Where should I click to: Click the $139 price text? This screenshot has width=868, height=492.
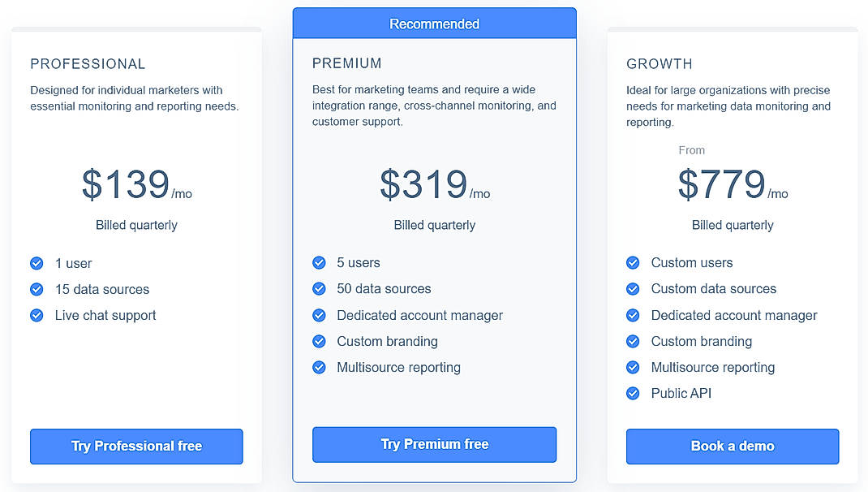[x=126, y=185]
